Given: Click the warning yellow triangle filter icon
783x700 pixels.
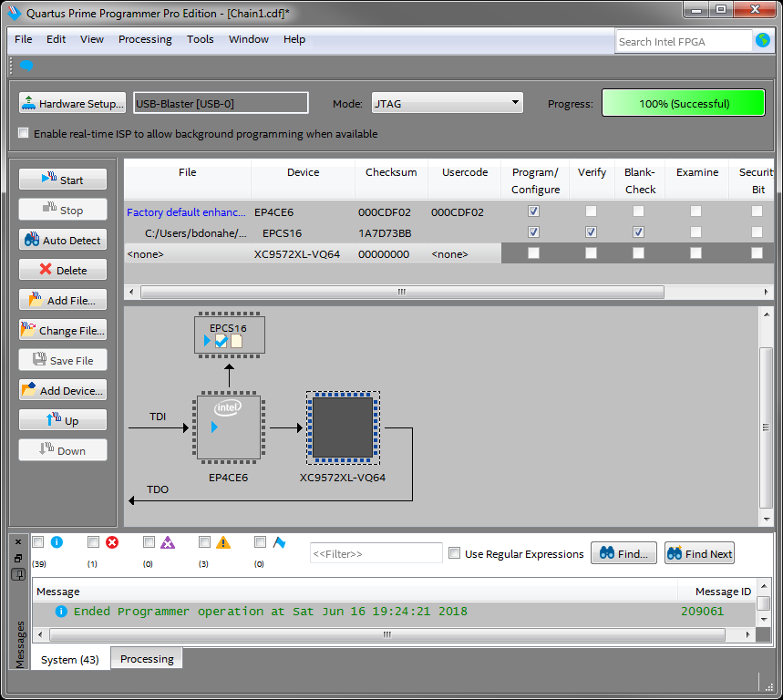Looking at the screenshot, I should pos(223,542).
